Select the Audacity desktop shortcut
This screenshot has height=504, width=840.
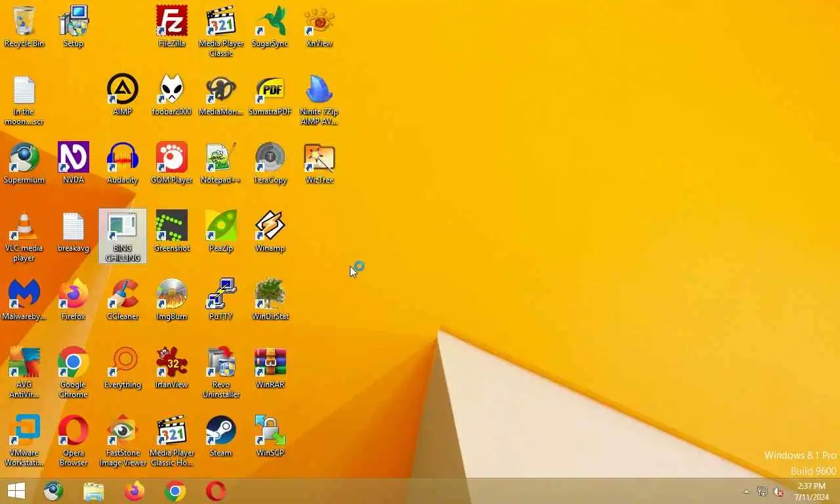point(123,163)
